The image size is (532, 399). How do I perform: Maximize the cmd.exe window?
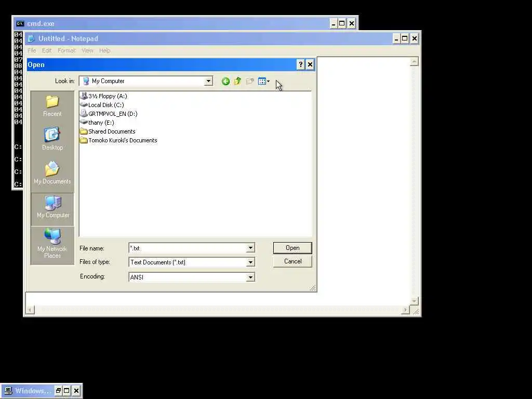(x=342, y=24)
